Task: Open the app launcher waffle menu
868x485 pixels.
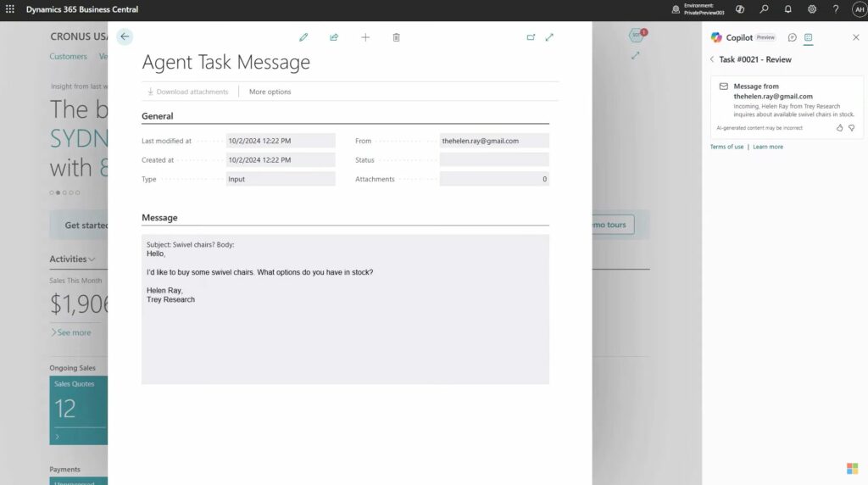Action: pos(10,9)
